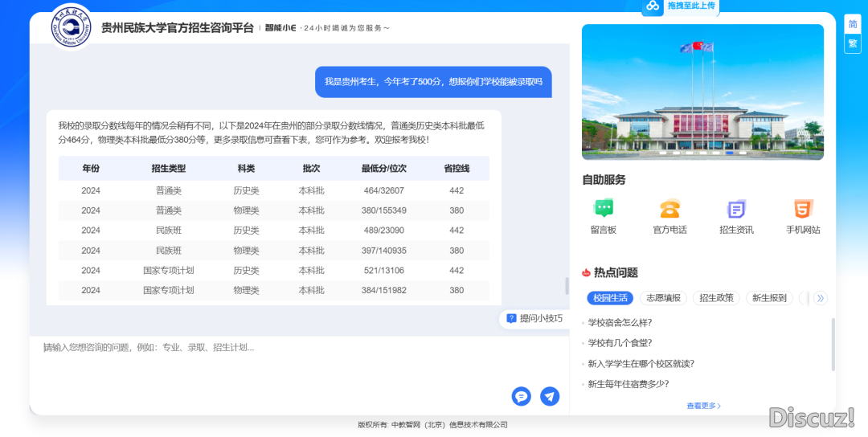Click the cell 384/151982
The image size is (868, 437).
[x=384, y=290]
